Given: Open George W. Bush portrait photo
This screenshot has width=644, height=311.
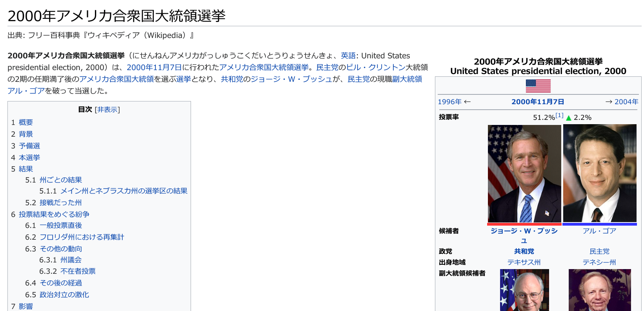Looking at the screenshot, I should [x=524, y=174].
